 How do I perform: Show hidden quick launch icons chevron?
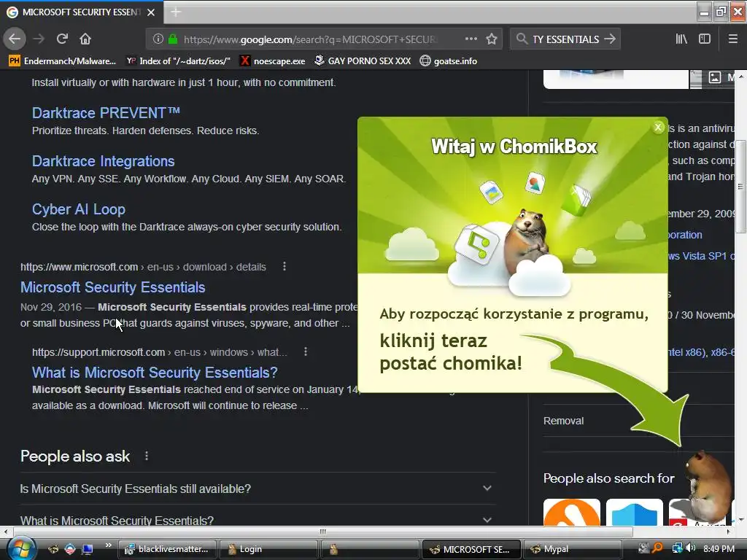pos(108,545)
